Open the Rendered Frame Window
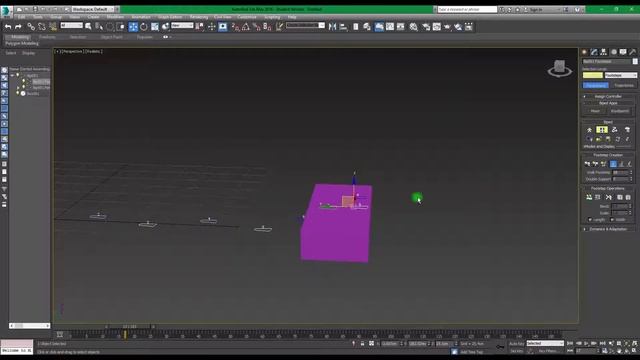The height and width of the screenshot is (360, 640). [437, 27]
